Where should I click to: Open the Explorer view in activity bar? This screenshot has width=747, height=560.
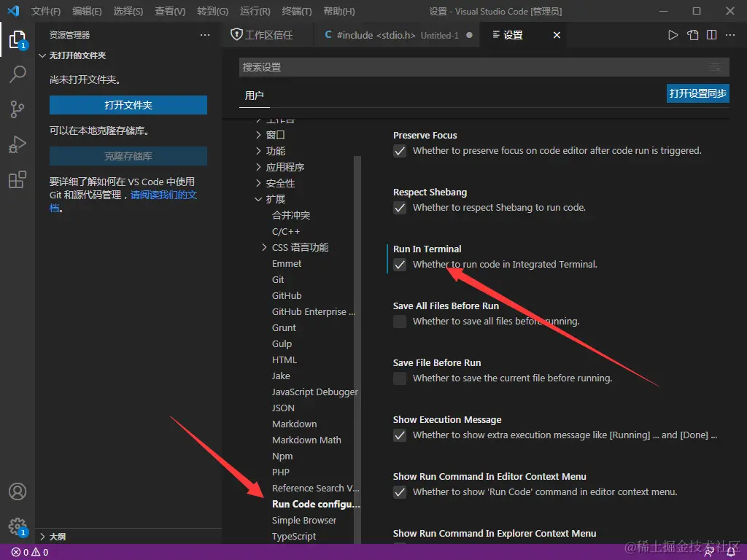[x=18, y=39]
